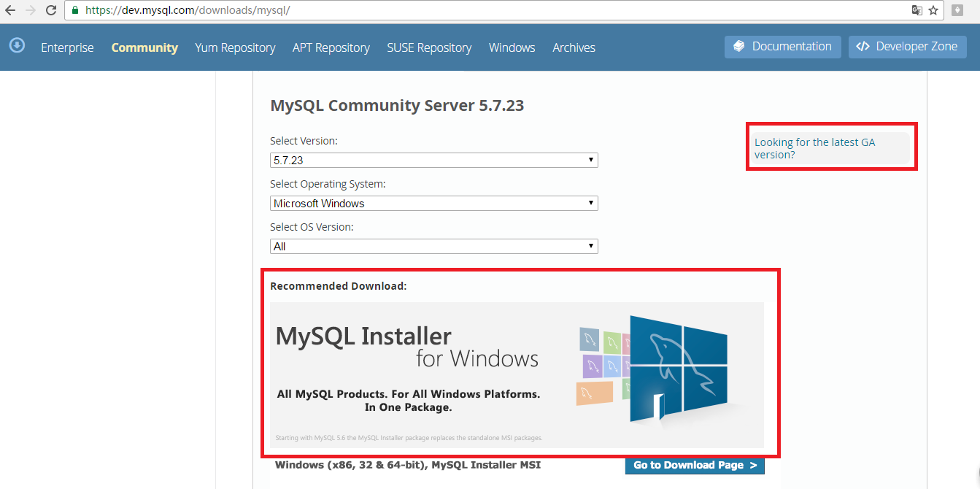Click the secure padlock icon
The image size is (980, 489).
(74, 11)
